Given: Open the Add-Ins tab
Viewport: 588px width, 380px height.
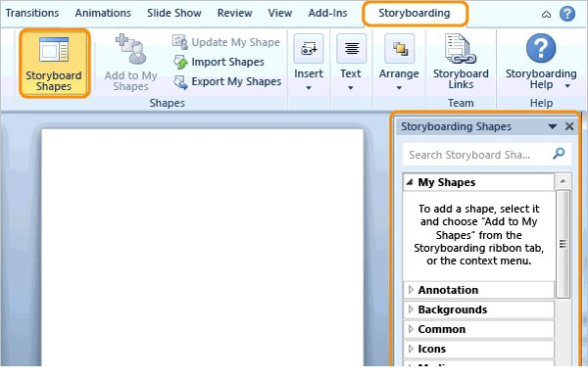Looking at the screenshot, I should [327, 13].
